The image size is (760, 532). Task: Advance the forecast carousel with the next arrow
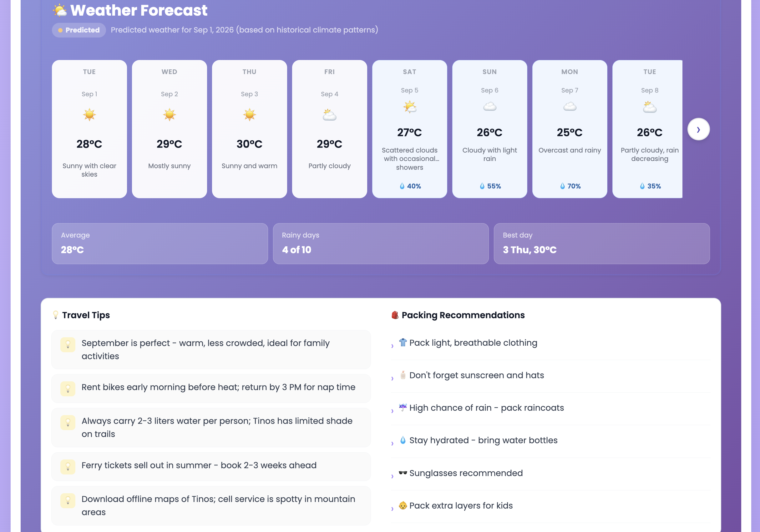[698, 129]
